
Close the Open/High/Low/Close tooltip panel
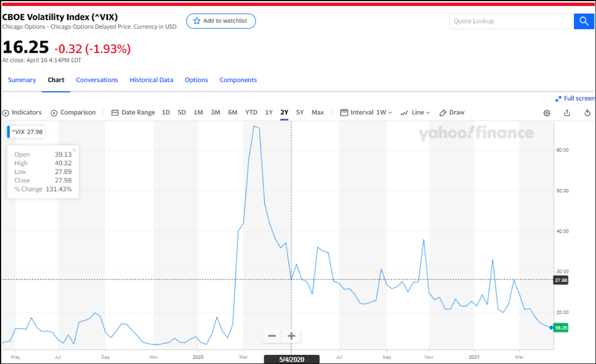(74, 150)
